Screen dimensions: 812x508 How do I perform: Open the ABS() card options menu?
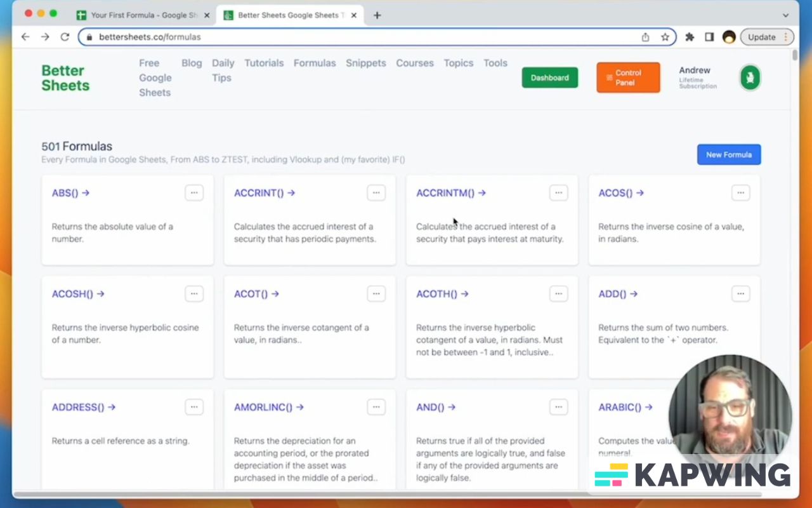[x=194, y=192]
